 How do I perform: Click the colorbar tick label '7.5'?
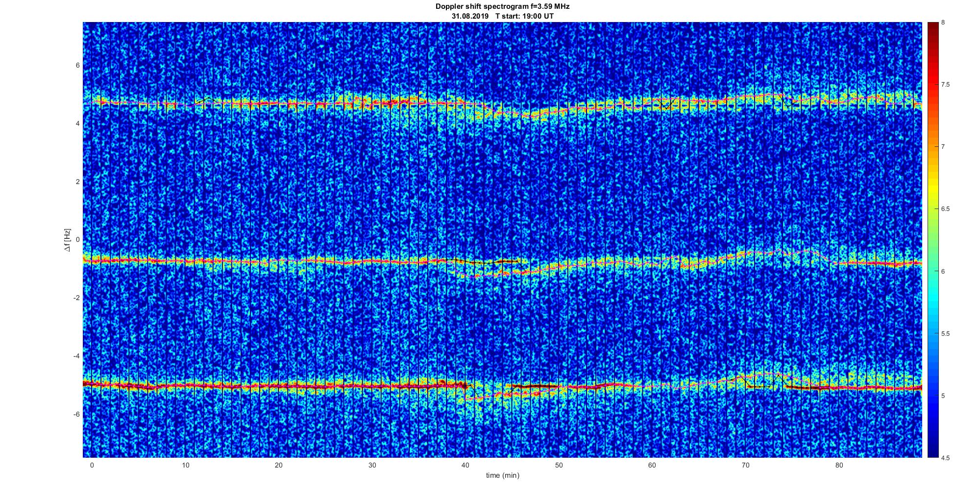pyautogui.click(x=945, y=85)
